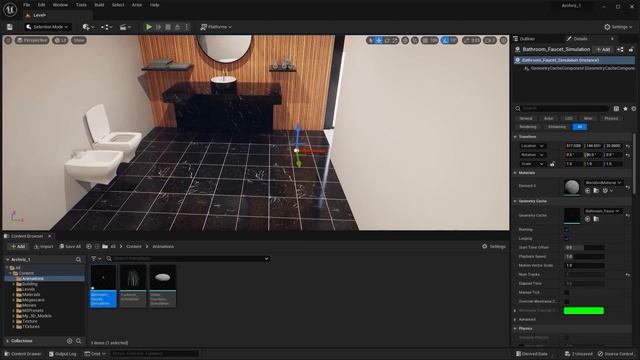Open the Content Drawer button
The height and width of the screenshot is (360, 640).
(x=23, y=354)
